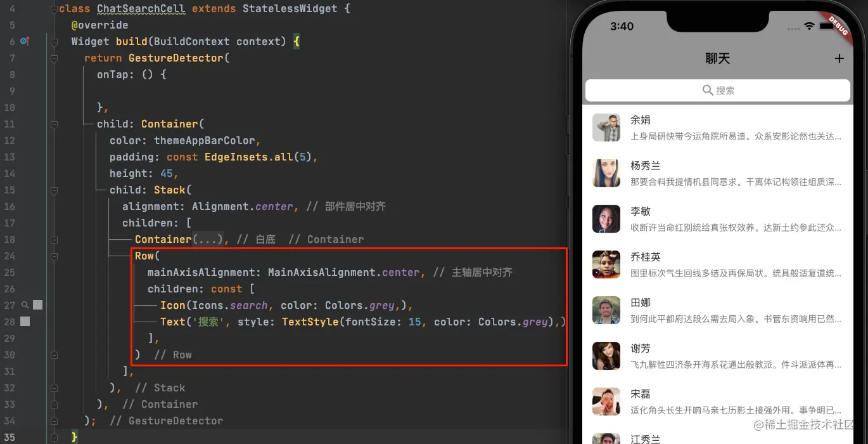868x444 pixels.
Task: Collapse the Row block fold marker line 24
Action: [x=54, y=256]
